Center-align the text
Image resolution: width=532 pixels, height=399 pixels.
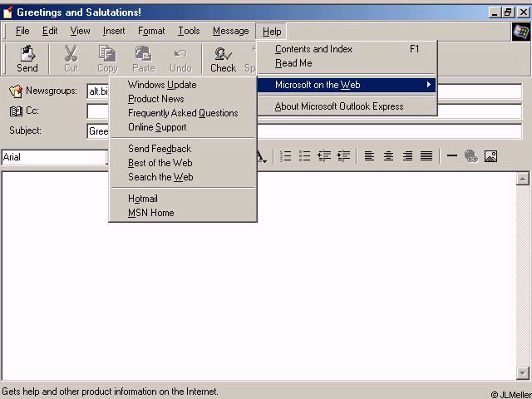pos(388,156)
